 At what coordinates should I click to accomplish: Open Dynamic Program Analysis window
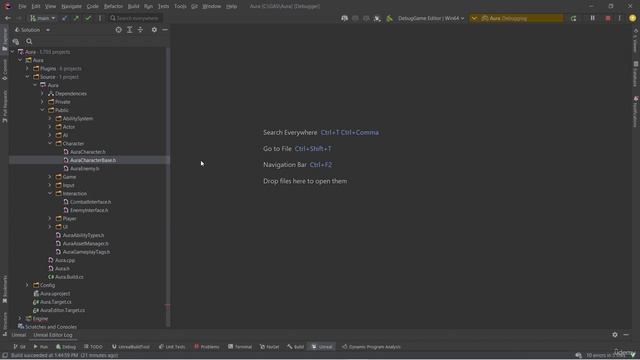coord(371,347)
